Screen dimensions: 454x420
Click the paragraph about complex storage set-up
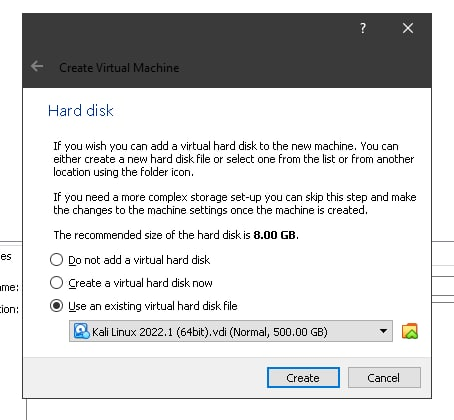point(235,204)
